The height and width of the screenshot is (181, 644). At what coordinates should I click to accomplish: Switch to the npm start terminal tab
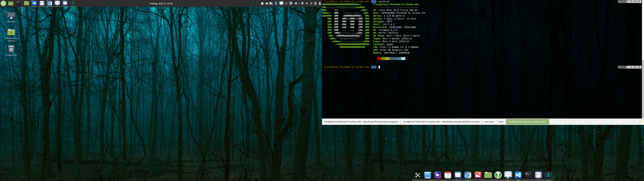(489, 122)
